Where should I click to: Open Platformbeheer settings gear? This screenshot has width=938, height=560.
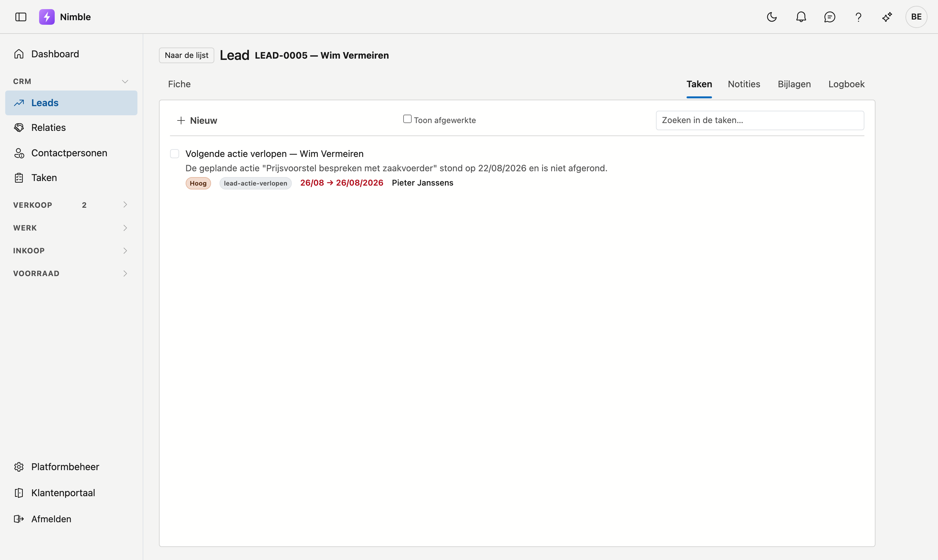[x=19, y=467]
